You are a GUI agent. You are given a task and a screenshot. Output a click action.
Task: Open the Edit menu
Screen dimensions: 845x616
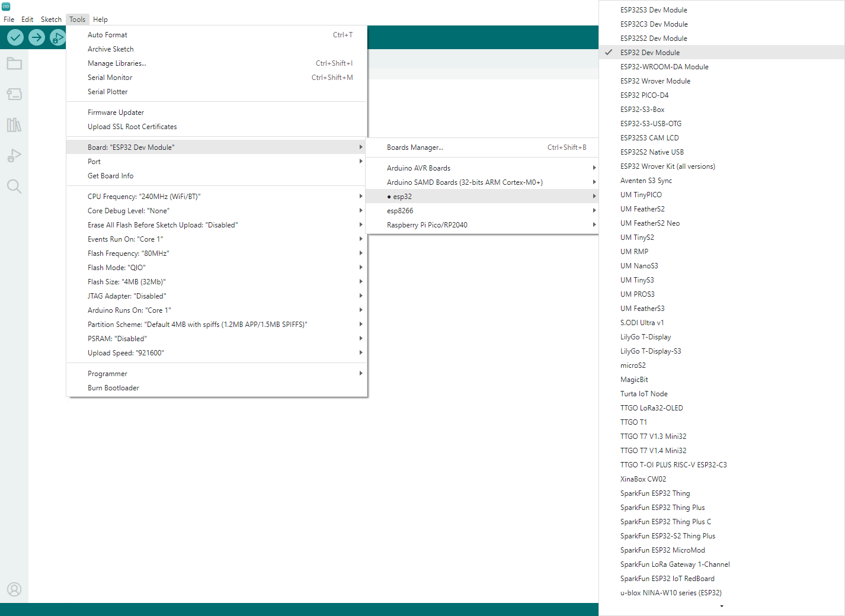[27, 20]
